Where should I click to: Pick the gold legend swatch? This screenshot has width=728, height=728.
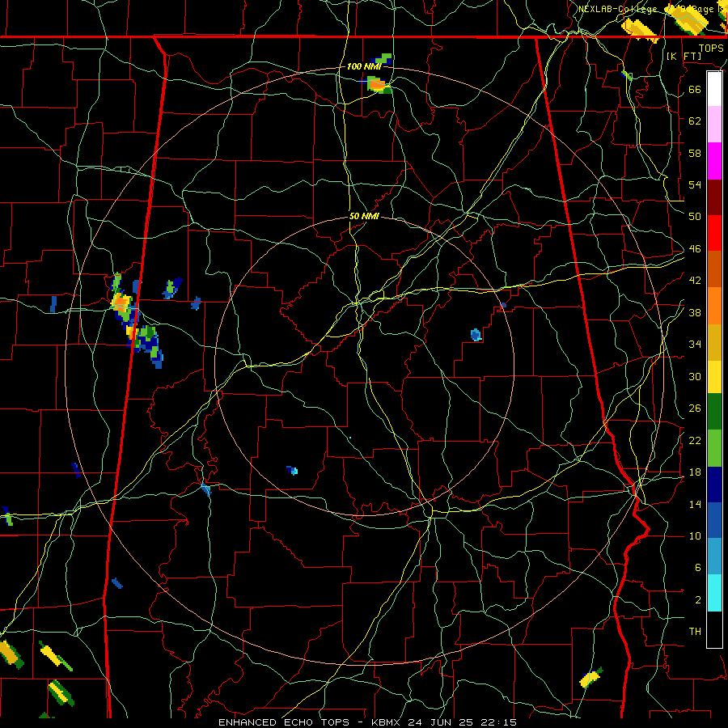(714, 342)
